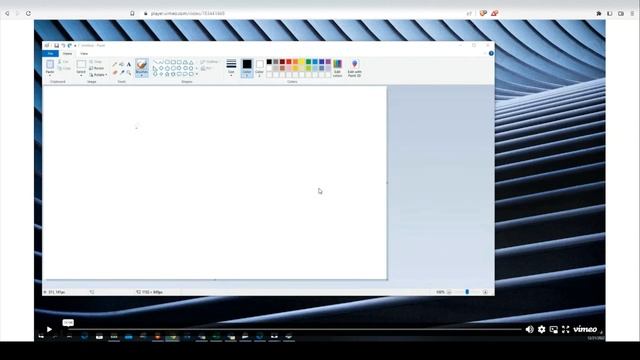Expand the Shapes gallery more arrow
This screenshot has width=640, height=360.
pos(197,74)
